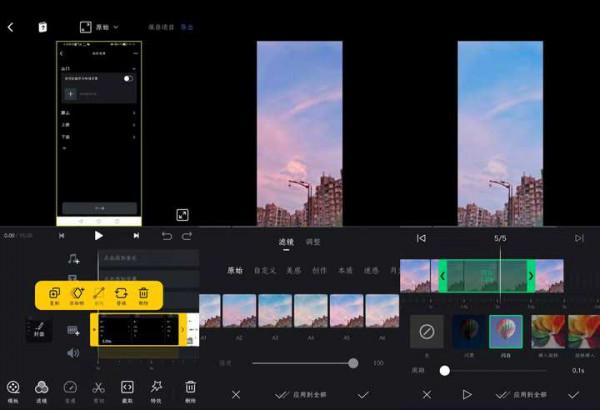600x410 pixels.
Task: Open the 原始 aspect ratio dropdown
Action: click(99, 27)
